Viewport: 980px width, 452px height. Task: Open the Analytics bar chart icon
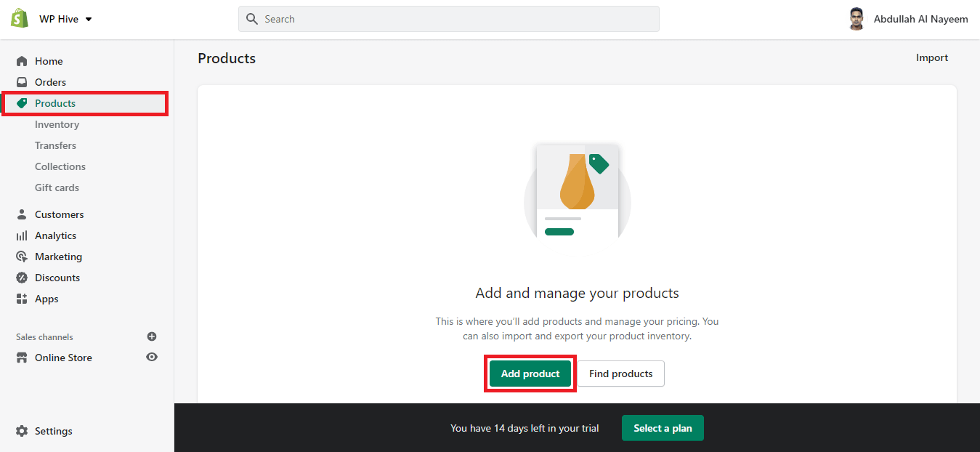click(x=22, y=235)
